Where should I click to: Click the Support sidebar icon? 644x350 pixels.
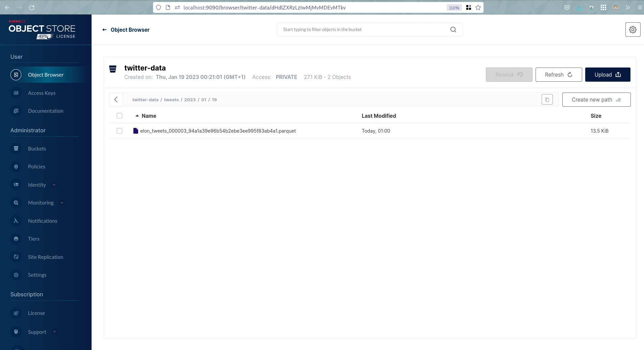[x=16, y=332]
